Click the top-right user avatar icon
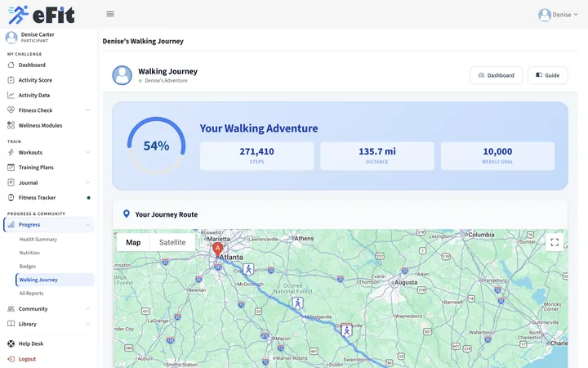The width and height of the screenshot is (588, 368). click(545, 15)
